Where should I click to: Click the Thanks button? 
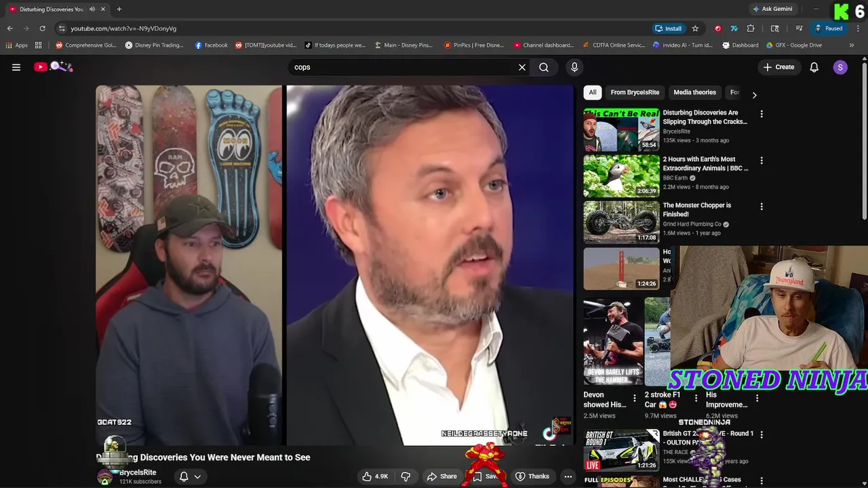click(x=532, y=476)
